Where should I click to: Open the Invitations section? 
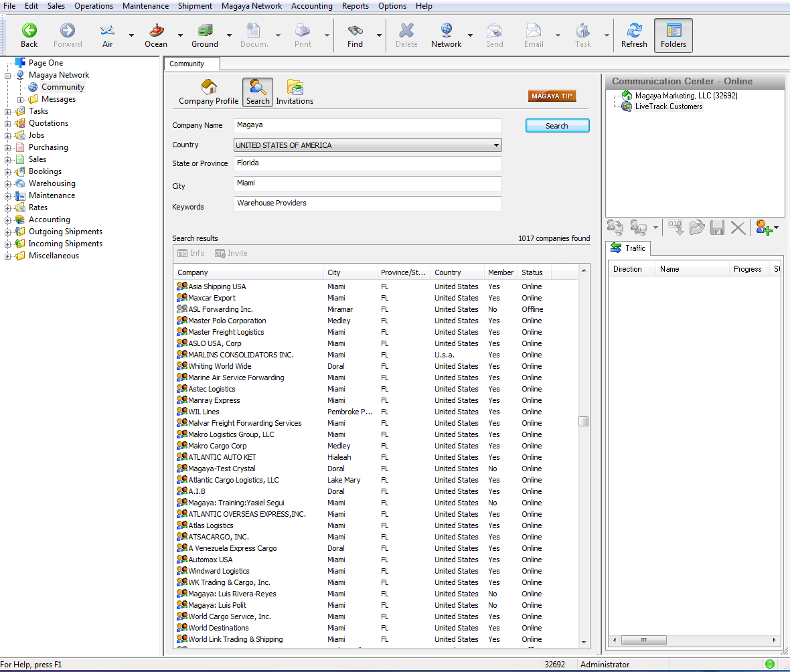click(x=295, y=92)
